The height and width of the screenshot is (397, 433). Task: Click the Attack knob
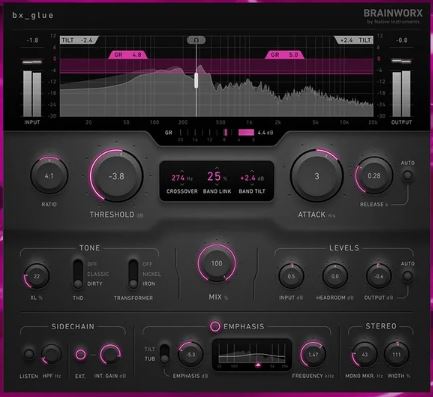pyautogui.click(x=316, y=176)
